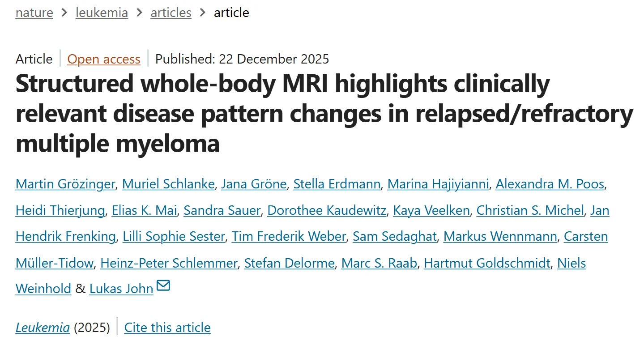Open Tim Frederik Weber's author page

289,236
